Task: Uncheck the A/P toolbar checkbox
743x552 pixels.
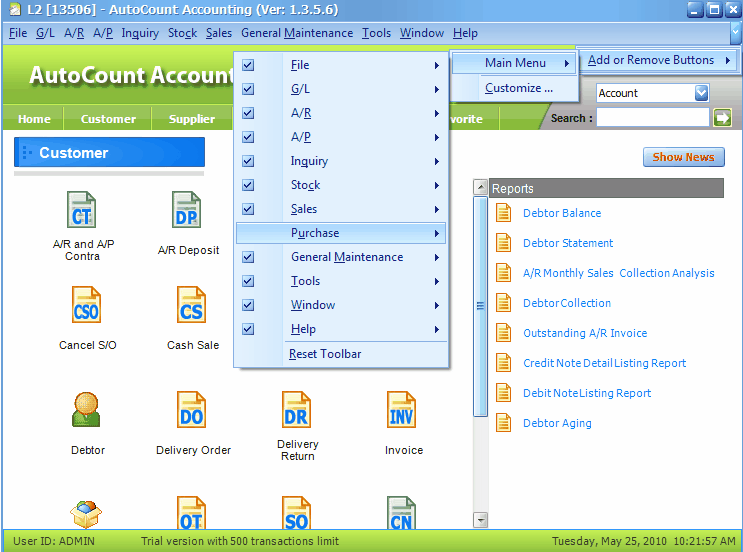Action: (248, 137)
